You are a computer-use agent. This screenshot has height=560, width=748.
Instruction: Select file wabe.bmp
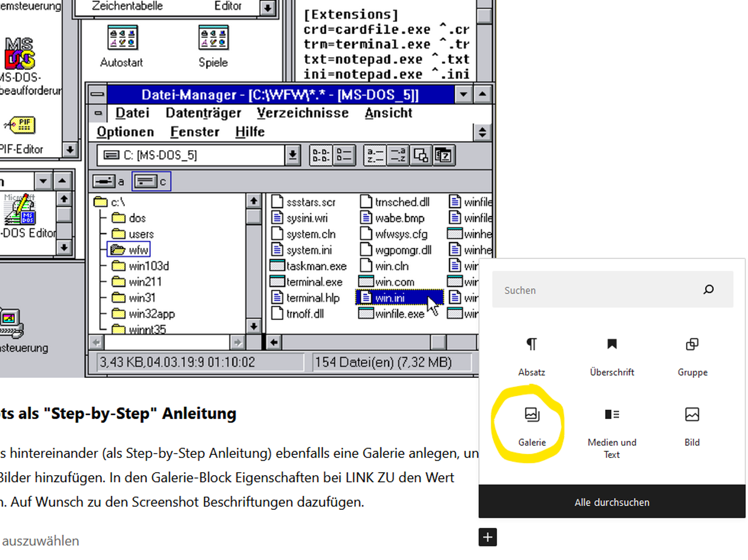[392, 218]
